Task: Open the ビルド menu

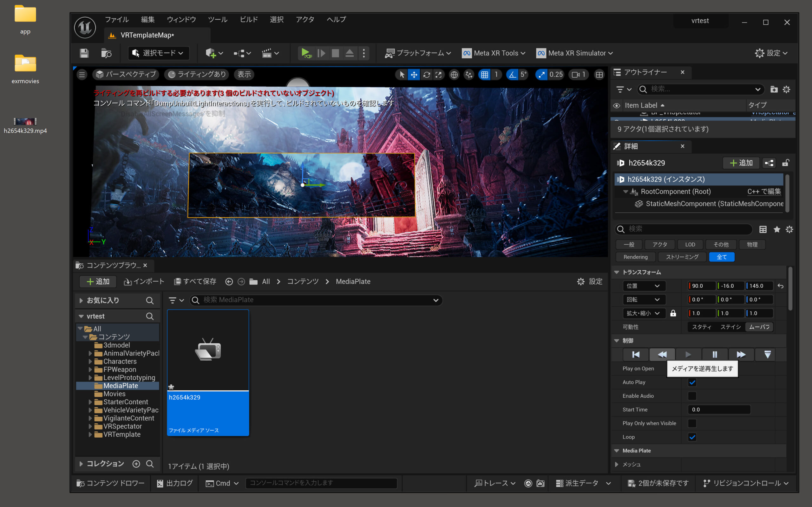Action: click(249, 19)
